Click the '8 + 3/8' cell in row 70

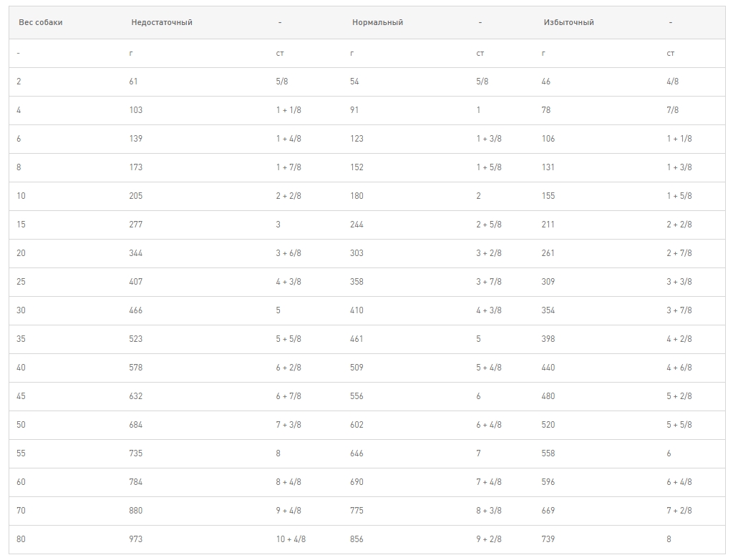(x=489, y=511)
